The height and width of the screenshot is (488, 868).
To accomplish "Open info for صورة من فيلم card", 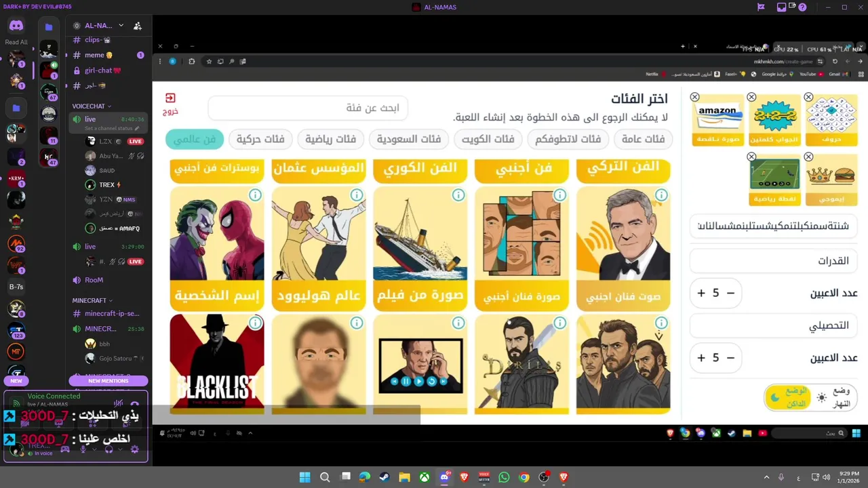I will [458, 195].
